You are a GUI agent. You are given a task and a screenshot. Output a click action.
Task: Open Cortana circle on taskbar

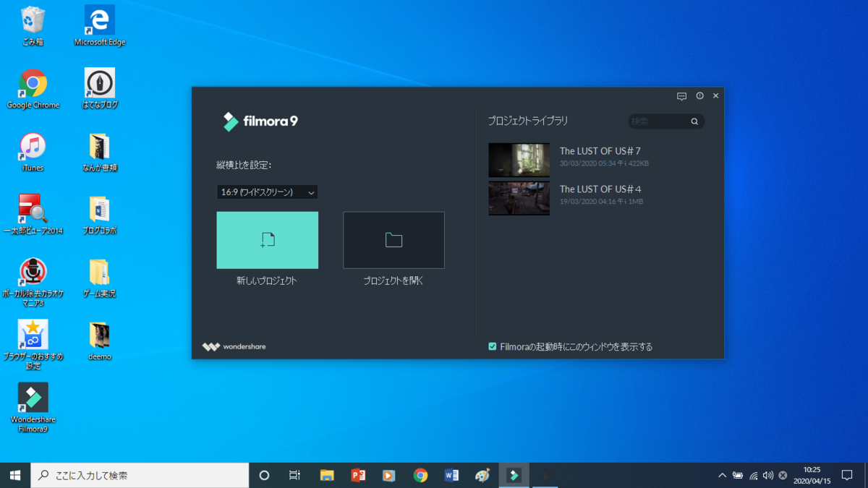pyautogui.click(x=264, y=475)
